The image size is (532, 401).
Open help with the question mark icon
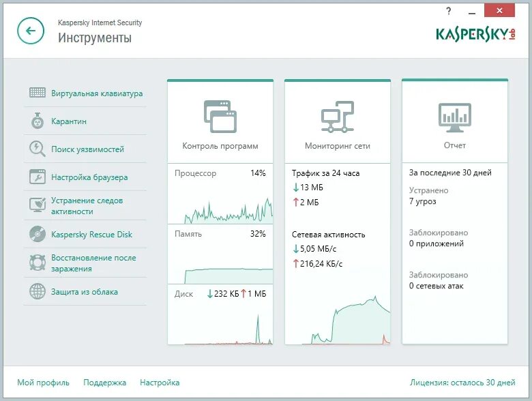pyautogui.click(x=449, y=11)
